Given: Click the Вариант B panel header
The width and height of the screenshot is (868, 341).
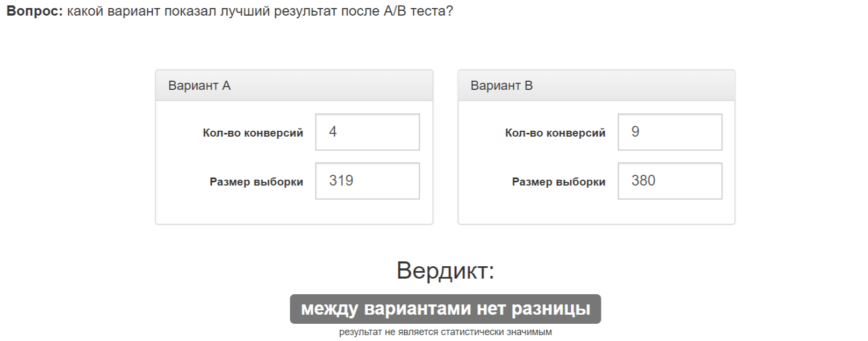Looking at the screenshot, I should coord(596,86).
